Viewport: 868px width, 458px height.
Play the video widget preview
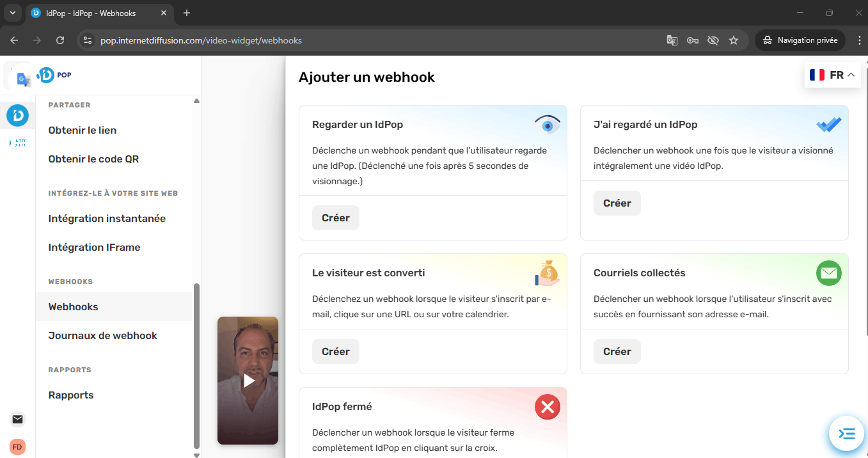(x=248, y=381)
